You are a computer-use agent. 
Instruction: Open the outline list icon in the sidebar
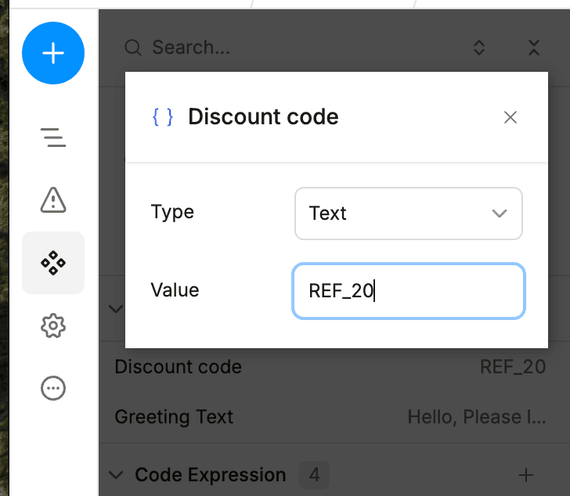(53, 137)
